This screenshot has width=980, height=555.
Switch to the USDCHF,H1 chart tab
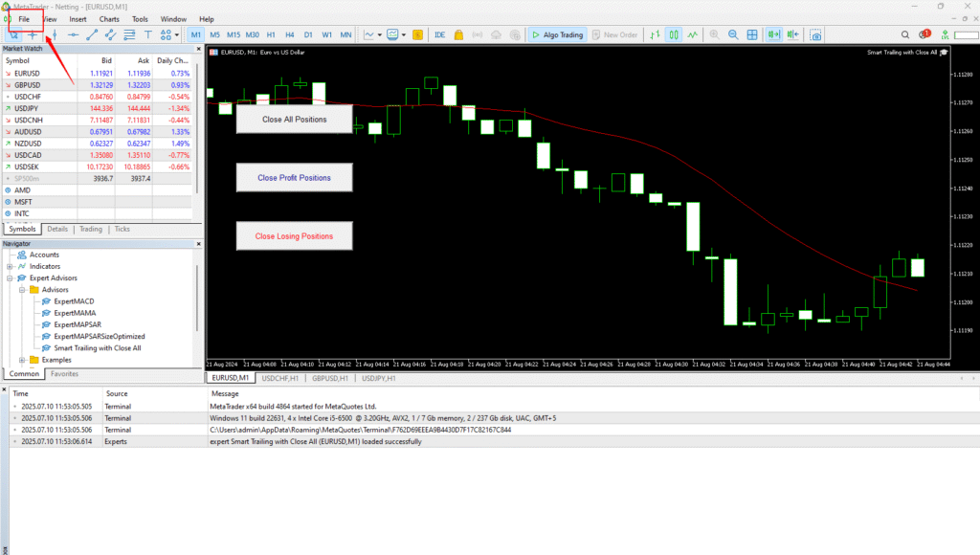[x=280, y=378]
